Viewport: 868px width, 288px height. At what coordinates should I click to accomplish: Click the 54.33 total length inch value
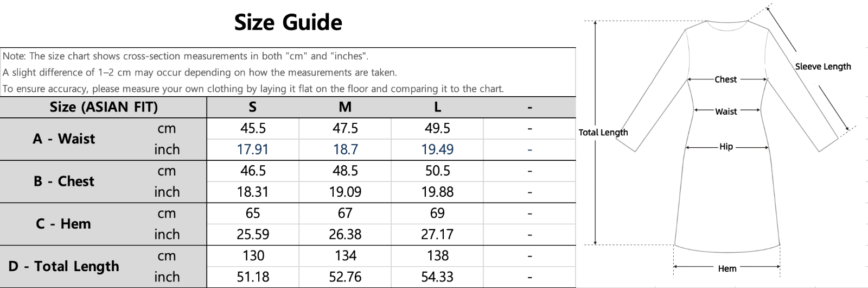point(437,277)
